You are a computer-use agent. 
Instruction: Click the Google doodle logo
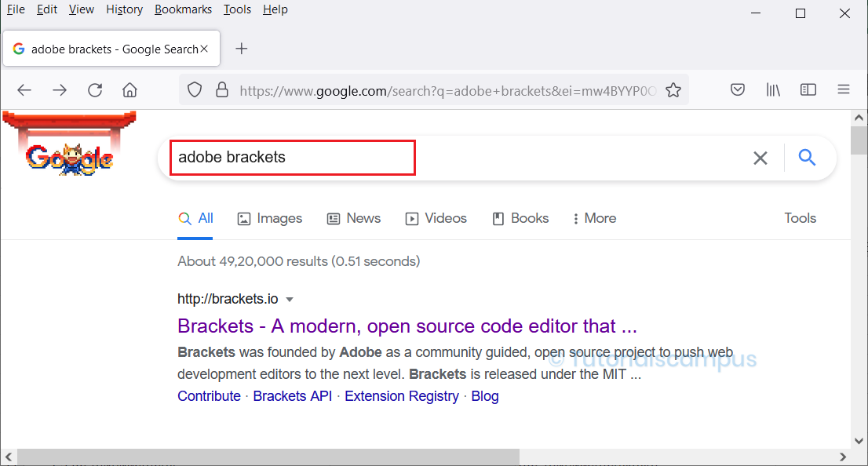tap(69, 145)
